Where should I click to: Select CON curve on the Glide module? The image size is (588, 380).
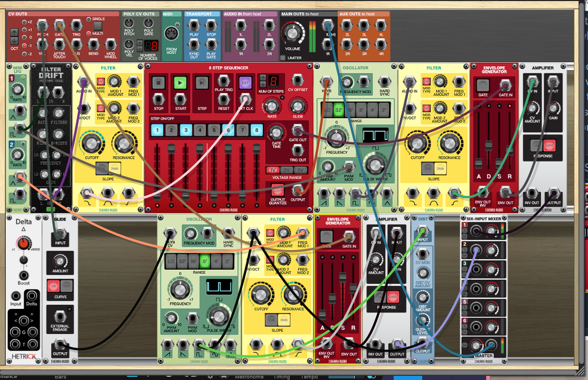[67, 286]
